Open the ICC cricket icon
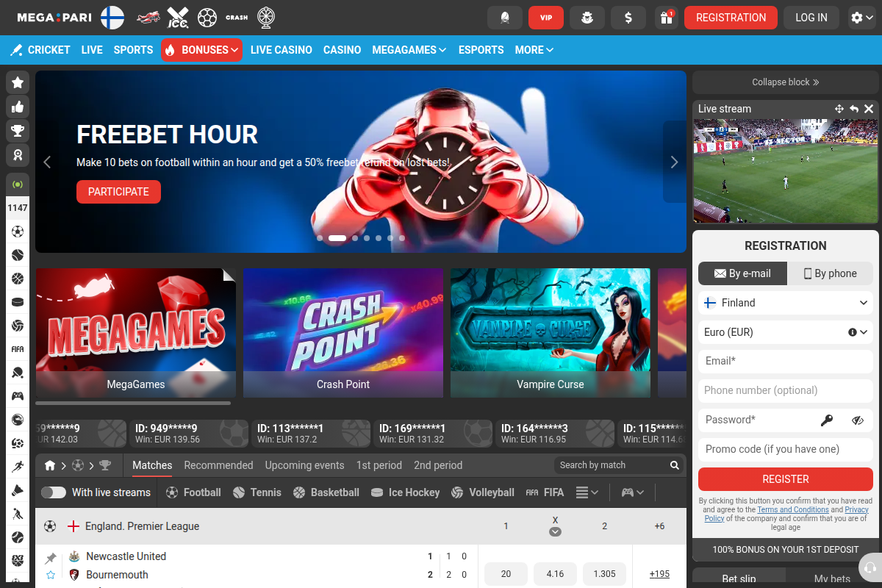 coord(178,17)
